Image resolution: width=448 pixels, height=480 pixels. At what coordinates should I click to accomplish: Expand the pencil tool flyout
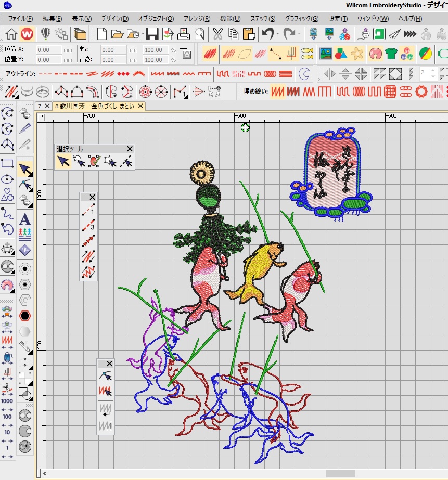[x=31, y=352]
